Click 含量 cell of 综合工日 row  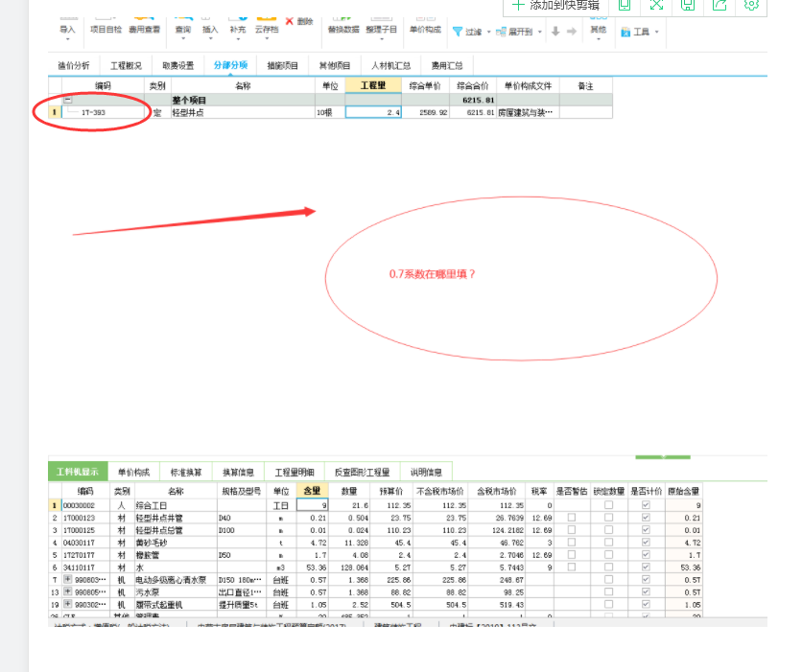point(312,505)
